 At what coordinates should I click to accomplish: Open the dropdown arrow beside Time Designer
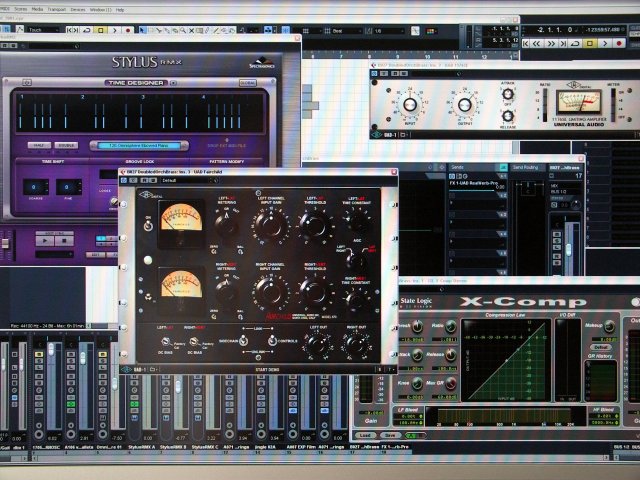(x=173, y=83)
